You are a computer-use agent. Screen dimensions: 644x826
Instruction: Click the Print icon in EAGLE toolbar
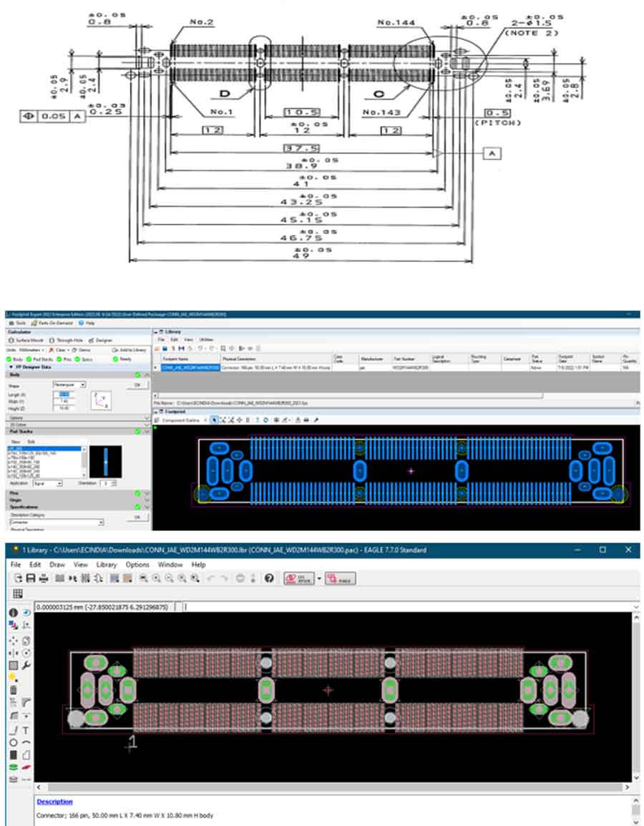click(43, 578)
